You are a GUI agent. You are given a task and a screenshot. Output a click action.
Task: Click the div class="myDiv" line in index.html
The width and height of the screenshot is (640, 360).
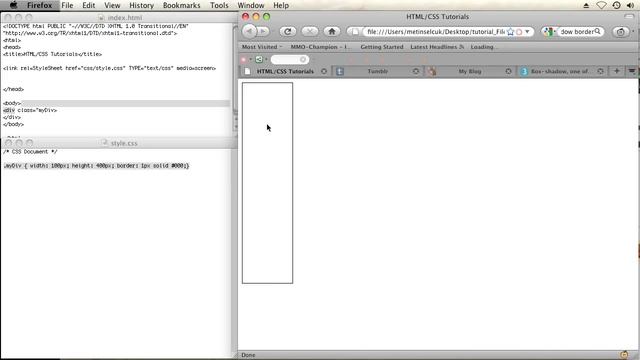click(30, 110)
